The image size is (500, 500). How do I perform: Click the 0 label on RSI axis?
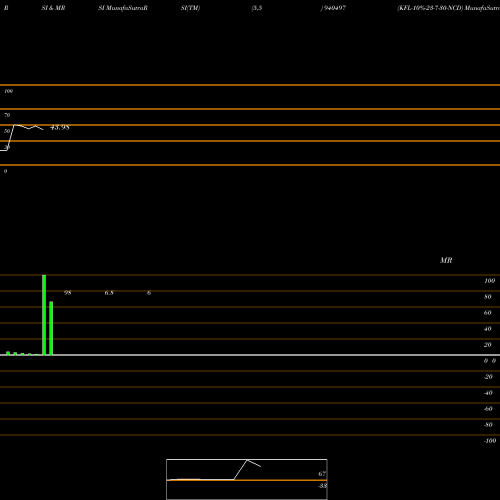5,171
